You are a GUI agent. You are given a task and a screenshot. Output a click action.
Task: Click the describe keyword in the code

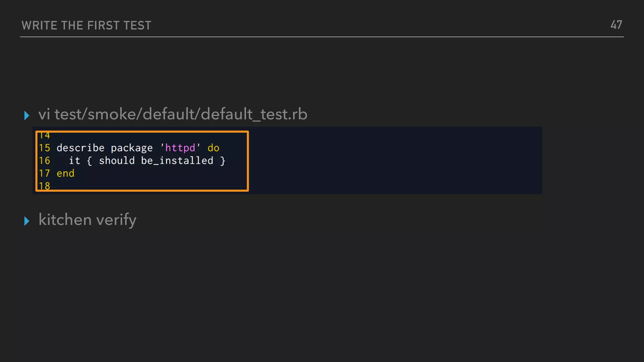[x=80, y=148]
